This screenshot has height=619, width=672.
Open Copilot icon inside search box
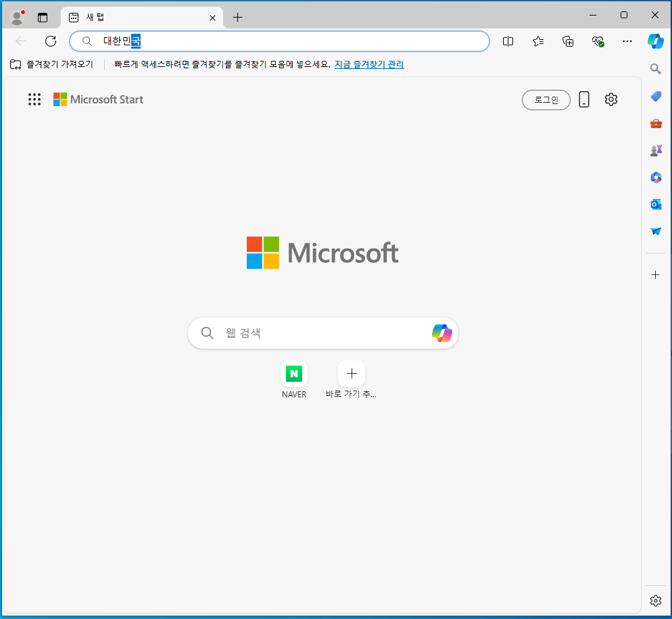click(442, 333)
